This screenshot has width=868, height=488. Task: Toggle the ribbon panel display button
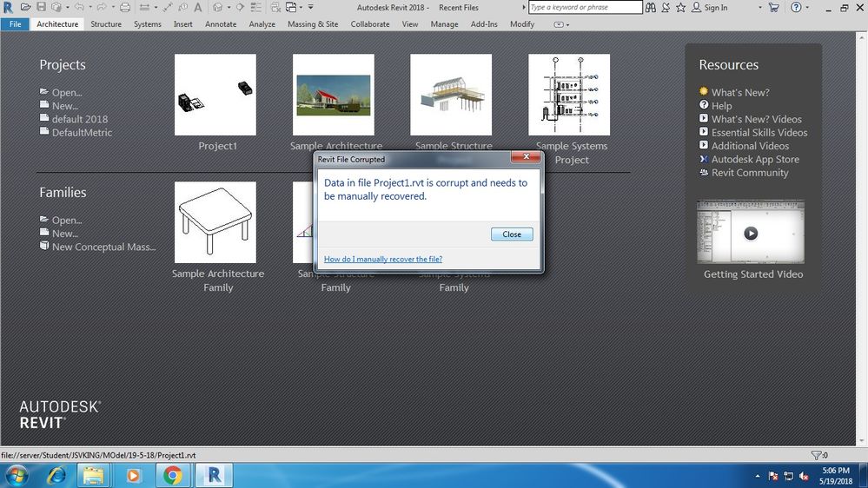tap(559, 24)
